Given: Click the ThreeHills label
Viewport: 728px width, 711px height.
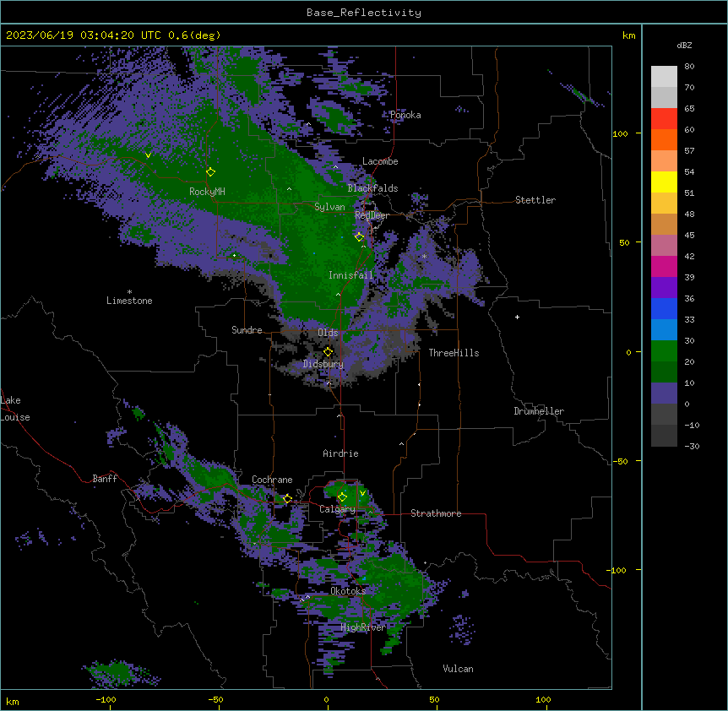Looking at the screenshot, I should (x=454, y=353).
